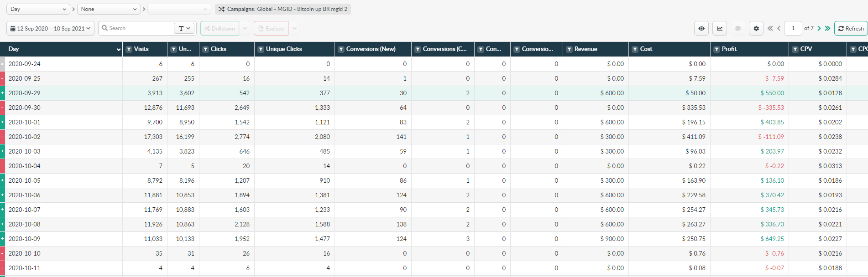Click the Search input field
This screenshot has height=277, width=868.
click(x=137, y=28)
